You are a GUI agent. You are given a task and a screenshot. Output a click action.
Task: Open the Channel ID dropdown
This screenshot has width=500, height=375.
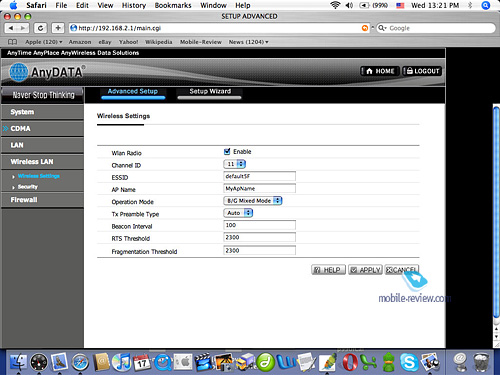(234, 164)
